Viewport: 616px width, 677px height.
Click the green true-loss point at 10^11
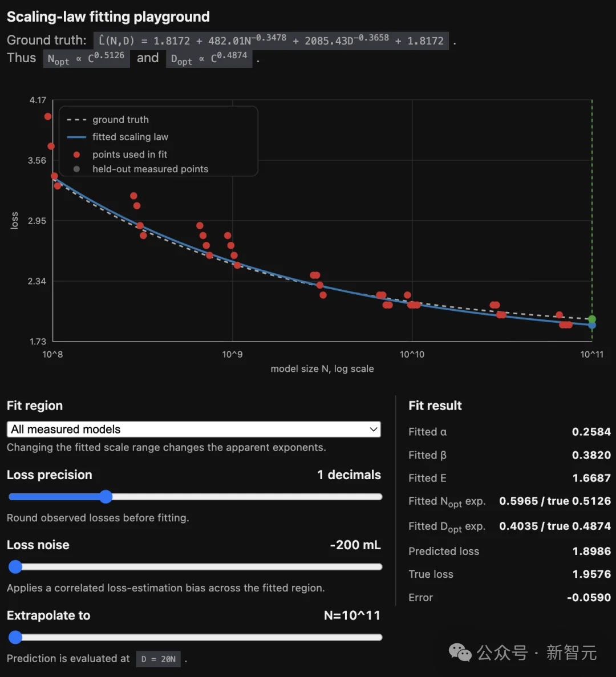pos(592,319)
